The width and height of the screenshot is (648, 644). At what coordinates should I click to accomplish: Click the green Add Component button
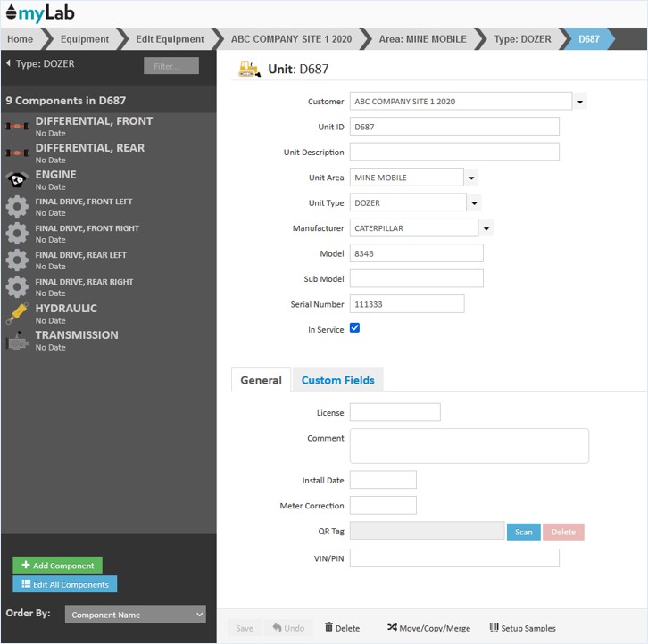tap(58, 566)
